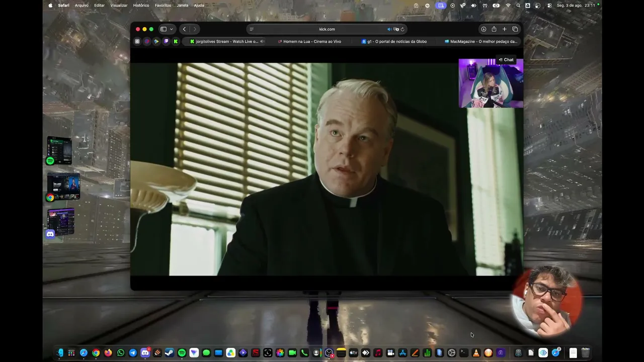Image resolution: width=644 pixels, height=362 pixels.
Task: Click the kick.com address bar
Action: click(327, 29)
